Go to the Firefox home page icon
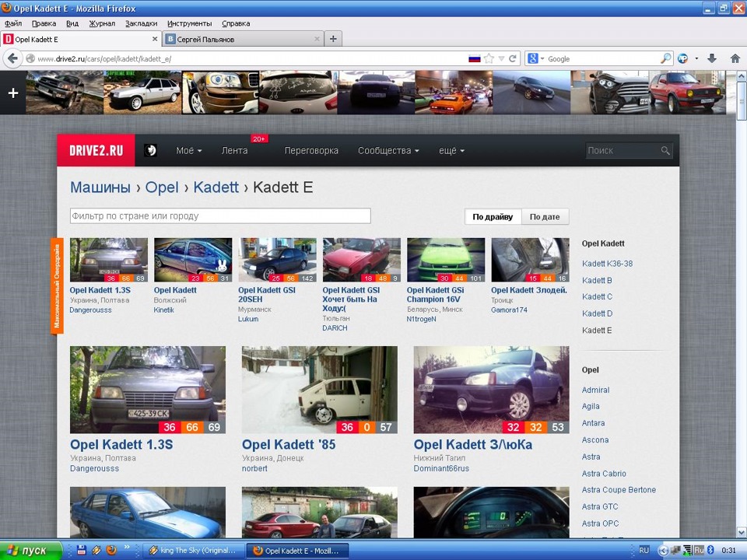Screen dimensions: 747x560 735,58
